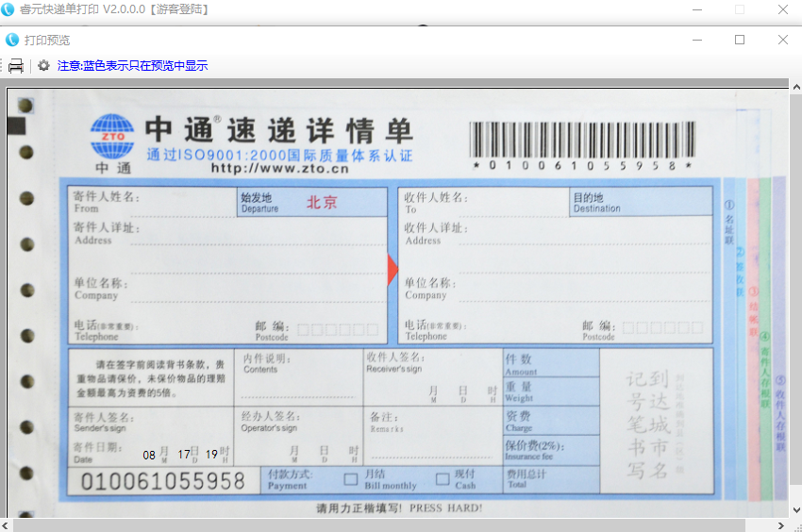Click the horizontal scrollbar right arrow
The height and width of the screenshot is (532, 802).
[780, 525]
